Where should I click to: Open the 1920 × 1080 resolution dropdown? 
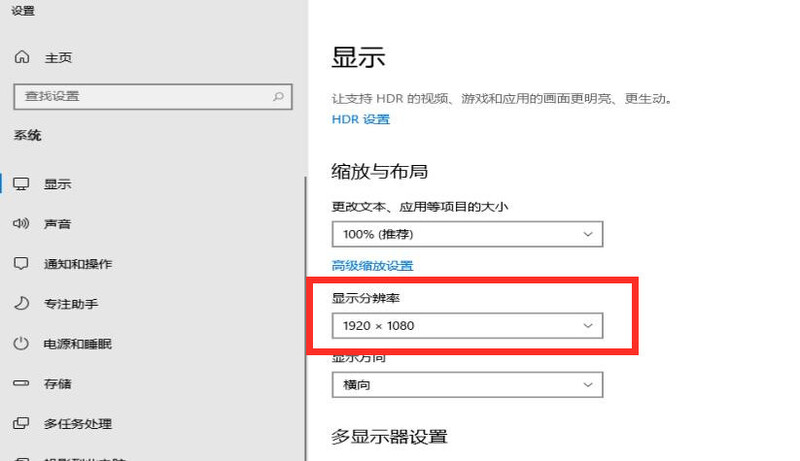click(467, 325)
